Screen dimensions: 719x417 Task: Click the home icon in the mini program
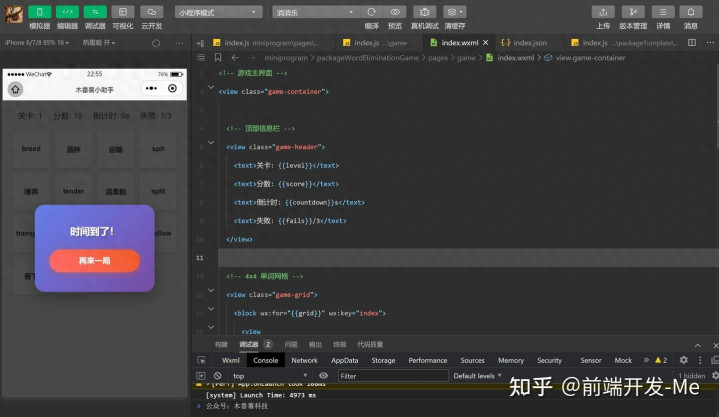click(16, 89)
